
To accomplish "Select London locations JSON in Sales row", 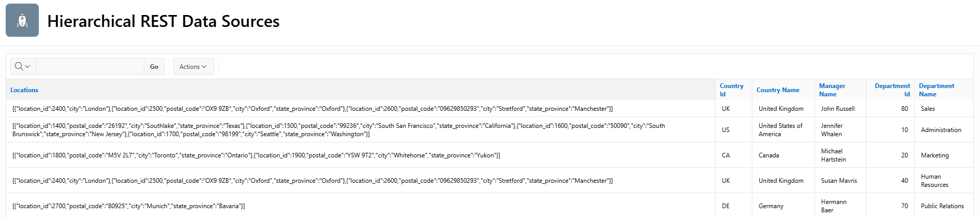I will [x=361, y=108].
